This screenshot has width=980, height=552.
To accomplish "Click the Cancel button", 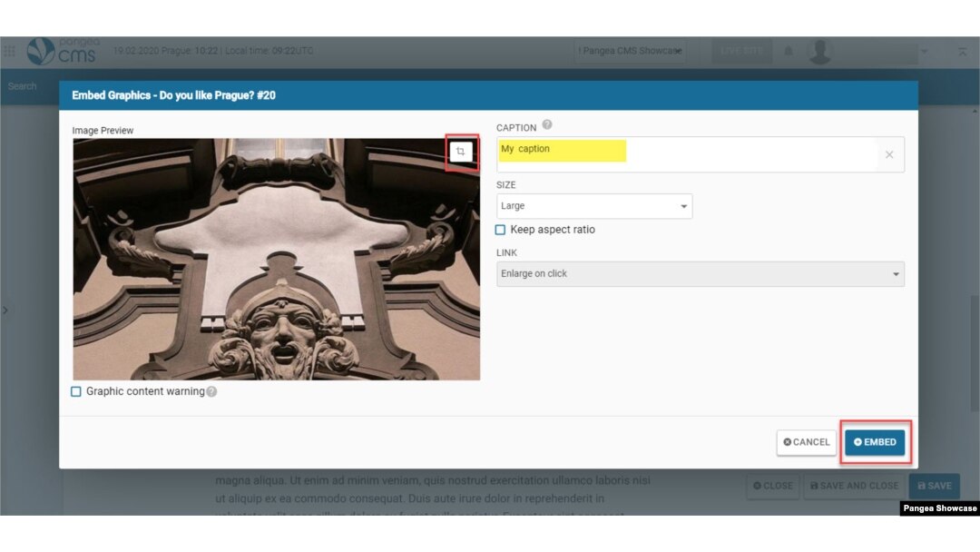I will 806,442.
